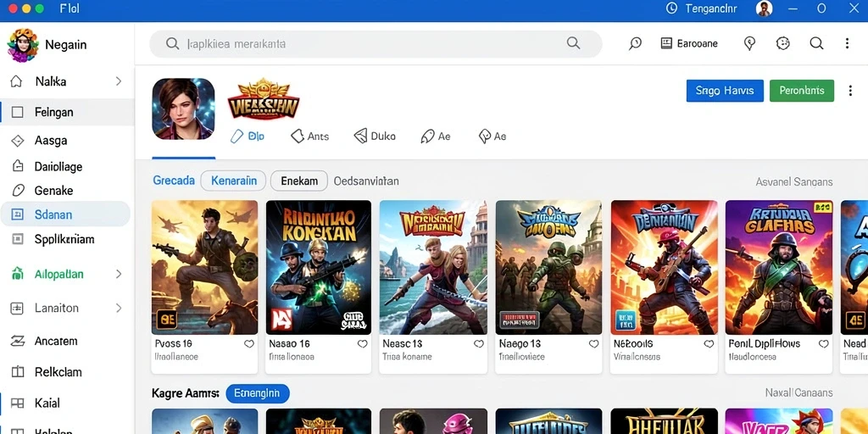Open the history clock icon near Earooane

pyautogui.click(x=635, y=43)
